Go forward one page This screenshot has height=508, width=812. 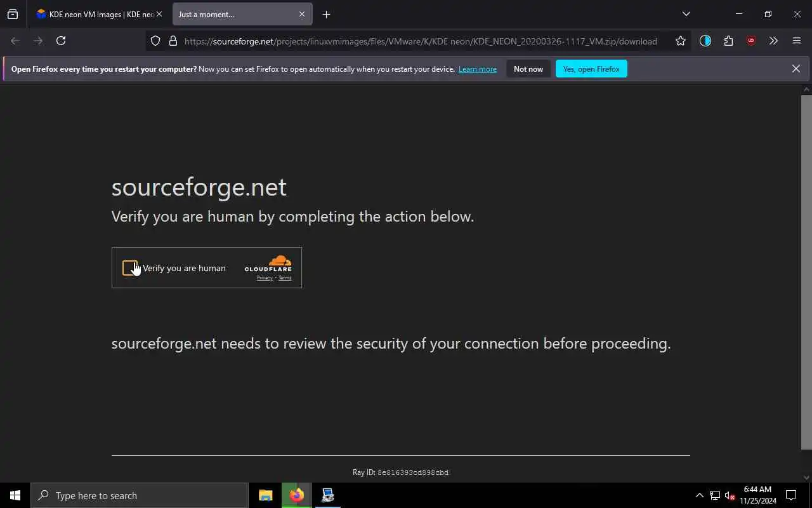[x=38, y=41]
